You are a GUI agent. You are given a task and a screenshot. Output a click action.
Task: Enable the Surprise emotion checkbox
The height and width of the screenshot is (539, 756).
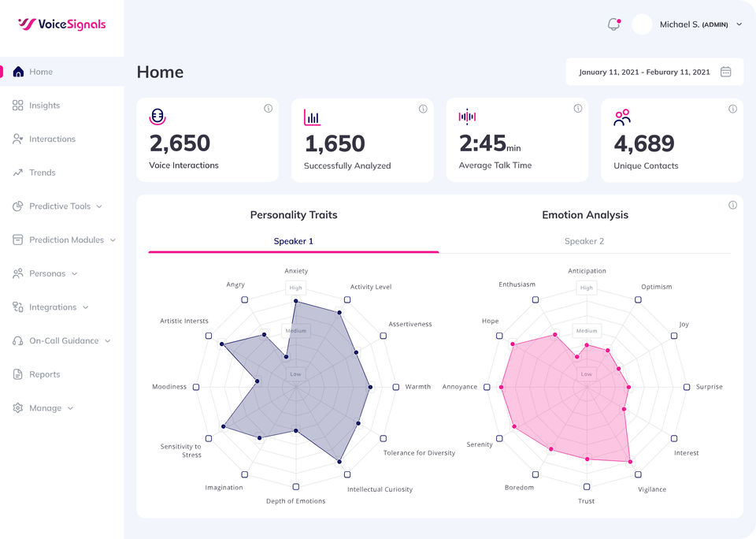(x=687, y=387)
